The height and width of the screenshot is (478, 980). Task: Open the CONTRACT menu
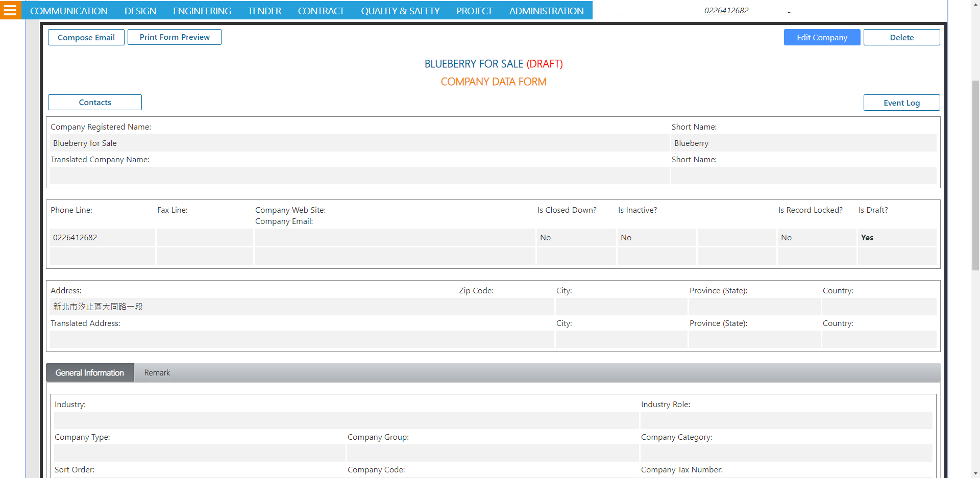pos(321,11)
